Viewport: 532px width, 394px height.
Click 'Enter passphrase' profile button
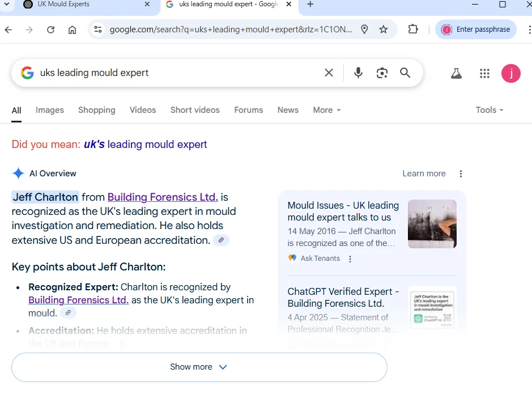click(x=476, y=29)
